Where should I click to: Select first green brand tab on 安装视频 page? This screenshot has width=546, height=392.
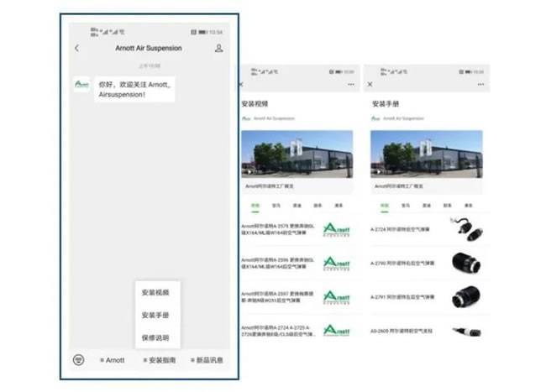(255, 205)
